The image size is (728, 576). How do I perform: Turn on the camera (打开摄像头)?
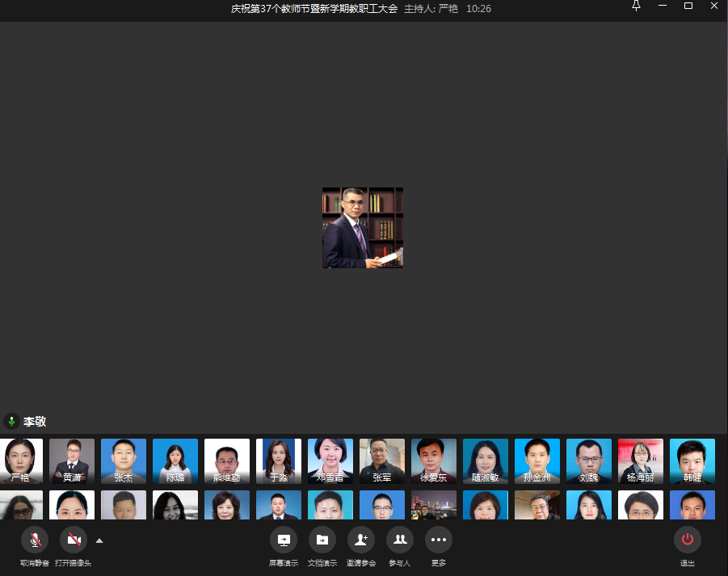[x=74, y=540]
